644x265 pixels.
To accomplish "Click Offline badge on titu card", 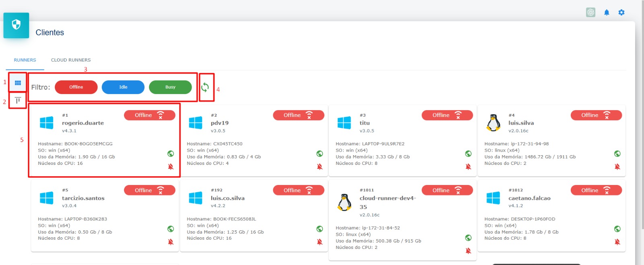I will click(447, 115).
